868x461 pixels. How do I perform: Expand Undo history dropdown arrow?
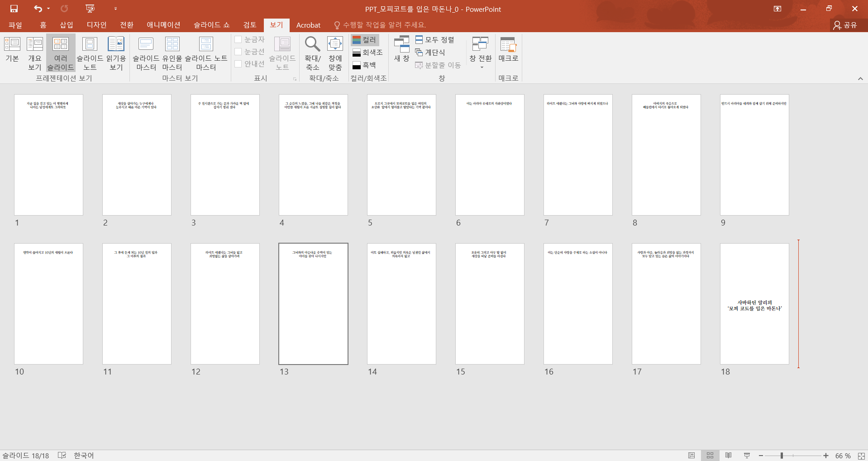(x=48, y=9)
